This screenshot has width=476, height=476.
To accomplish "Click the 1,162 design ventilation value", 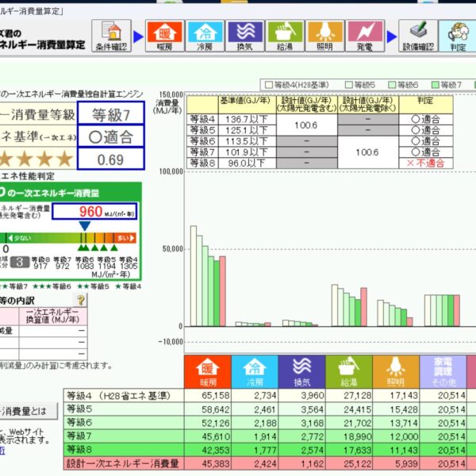I will point(301,463).
